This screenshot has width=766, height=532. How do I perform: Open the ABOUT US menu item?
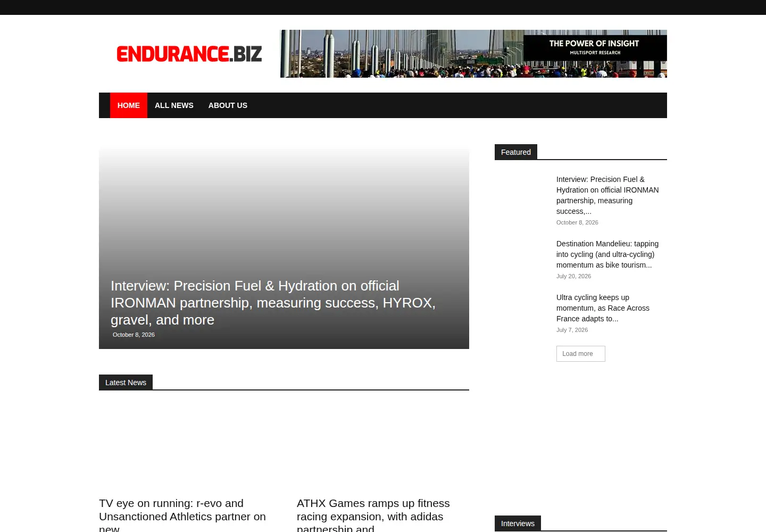pyautogui.click(x=228, y=105)
